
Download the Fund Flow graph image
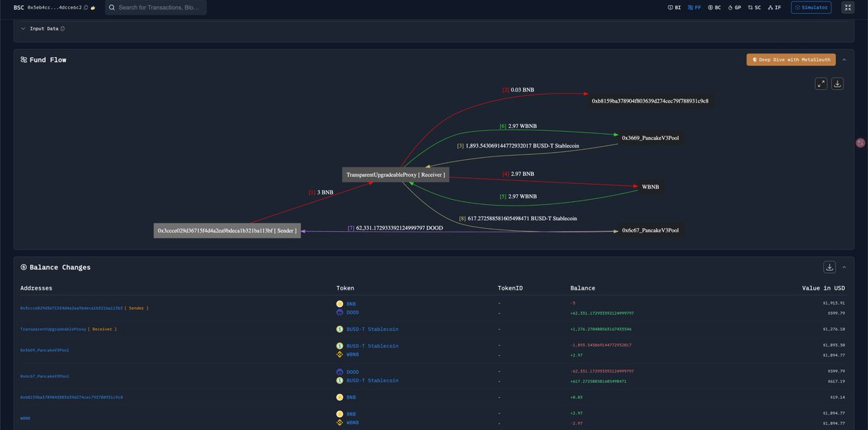coord(837,83)
